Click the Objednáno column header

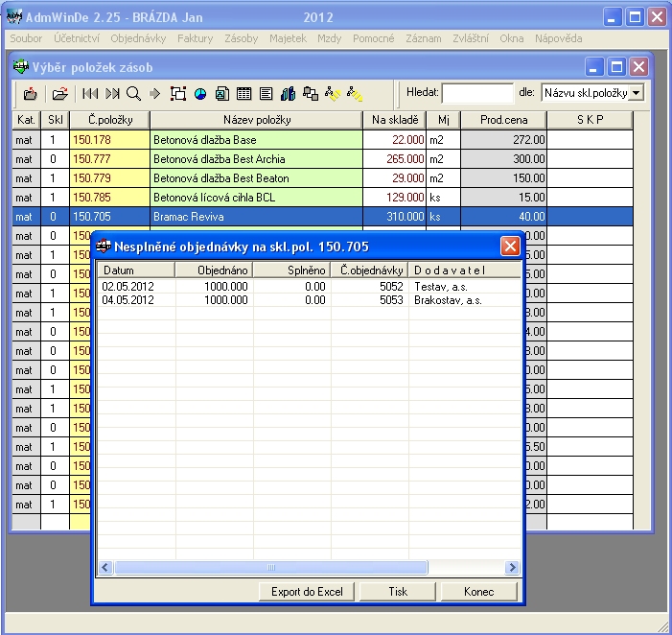[214, 270]
